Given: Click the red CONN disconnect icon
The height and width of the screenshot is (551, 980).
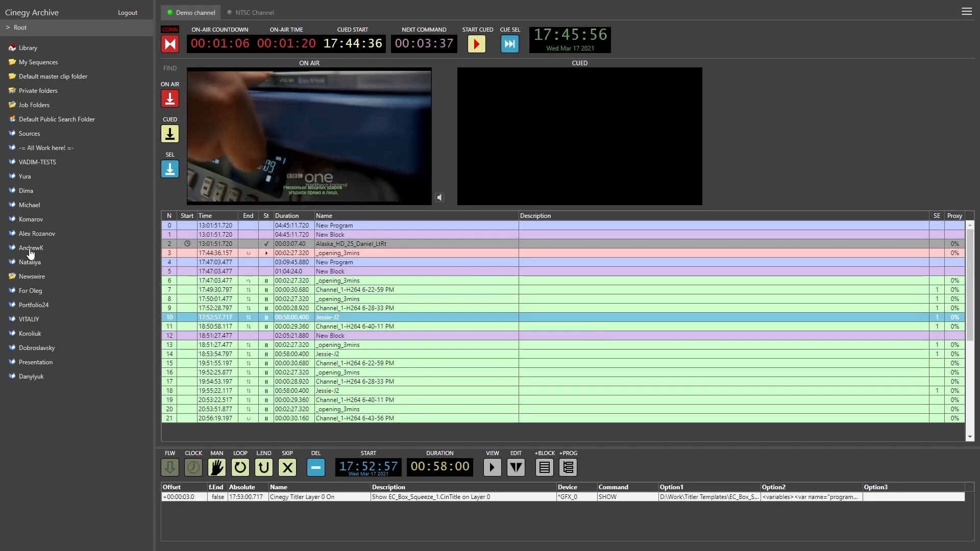Looking at the screenshot, I should pyautogui.click(x=170, y=44).
